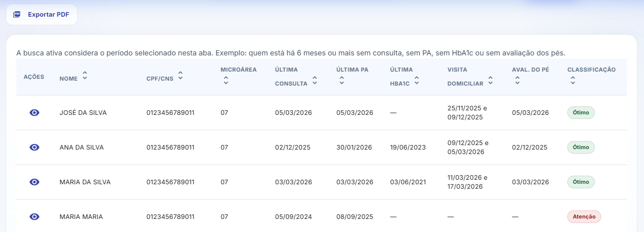Sort by Aval. do Pé column
Screen dimensions: 644x232
pyautogui.click(x=517, y=81)
